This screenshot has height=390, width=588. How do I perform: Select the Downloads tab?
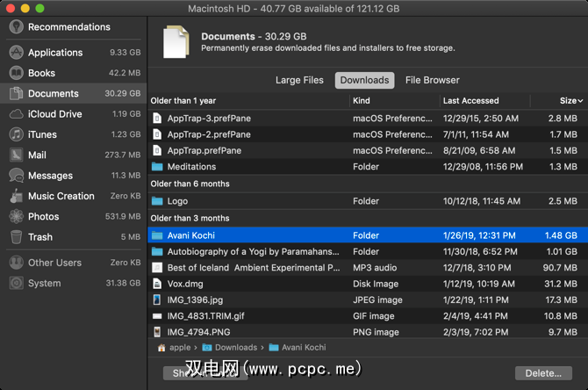tap(364, 81)
